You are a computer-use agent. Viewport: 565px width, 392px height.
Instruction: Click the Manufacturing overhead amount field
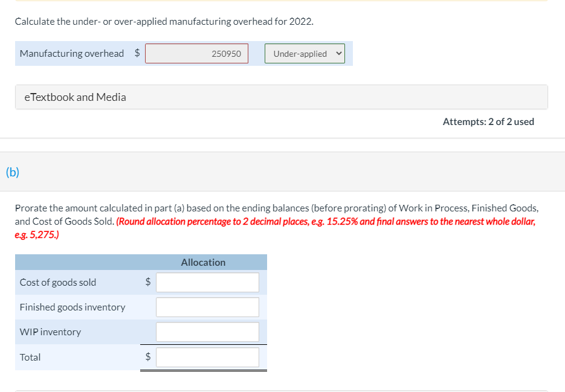[196, 53]
